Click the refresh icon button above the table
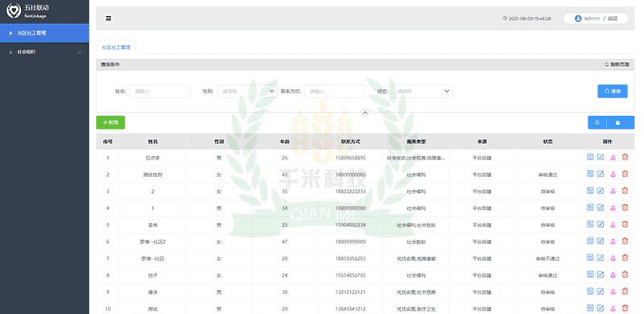 597,122
